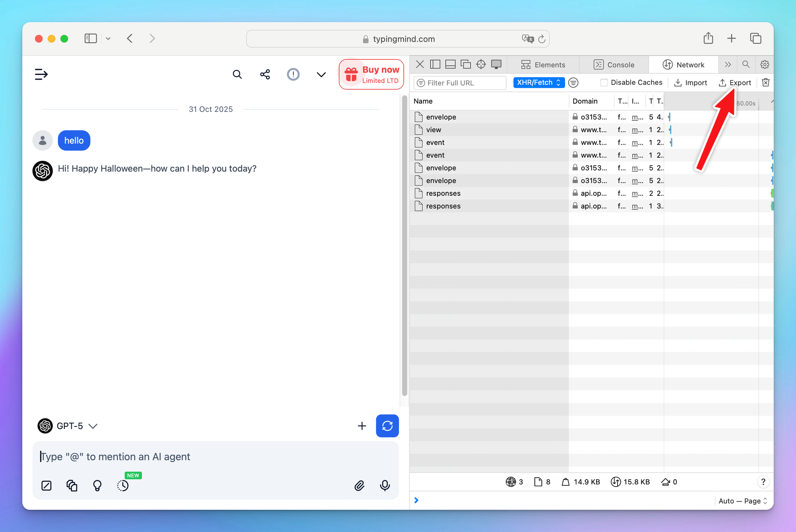Click the paperclip attach file icon
Image resolution: width=796 pixels, height=532 pixels.
pyautogui.click(x=359, y=485)
